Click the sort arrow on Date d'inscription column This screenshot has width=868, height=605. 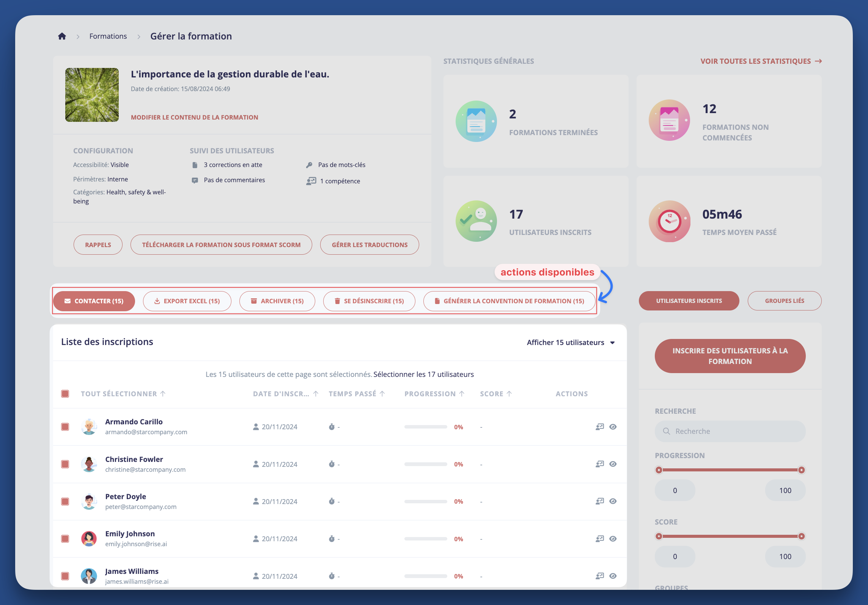coord(316,393)
